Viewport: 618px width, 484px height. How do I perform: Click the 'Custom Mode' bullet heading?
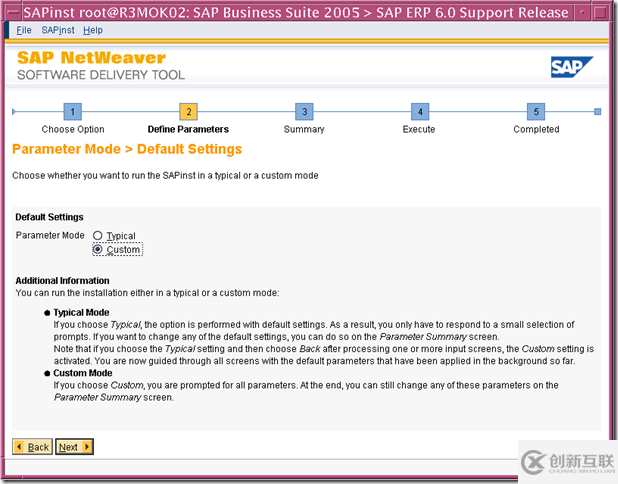coord(83,373)
